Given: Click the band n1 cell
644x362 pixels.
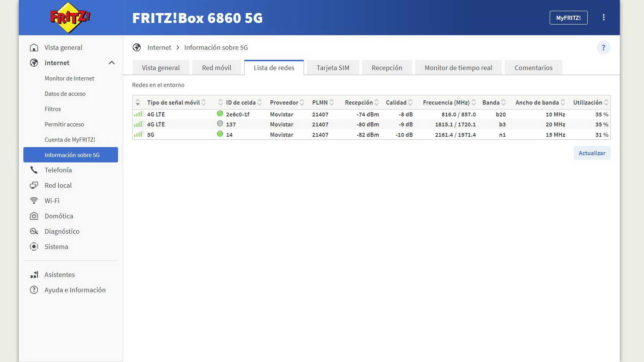Looking at the screenshot, I should click(502, 135).
